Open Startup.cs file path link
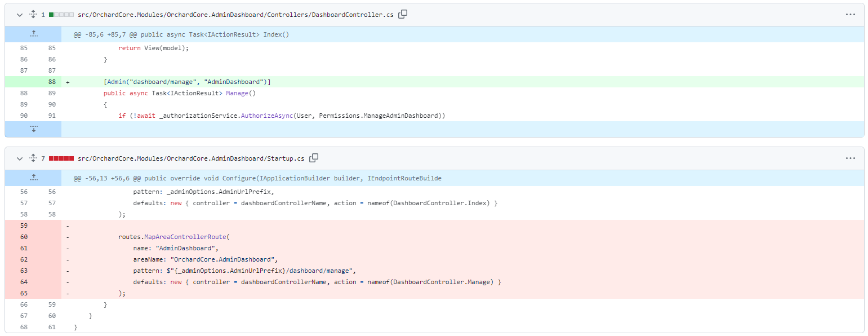This screenshot has height=336, width=868. (x=191, y=158)
